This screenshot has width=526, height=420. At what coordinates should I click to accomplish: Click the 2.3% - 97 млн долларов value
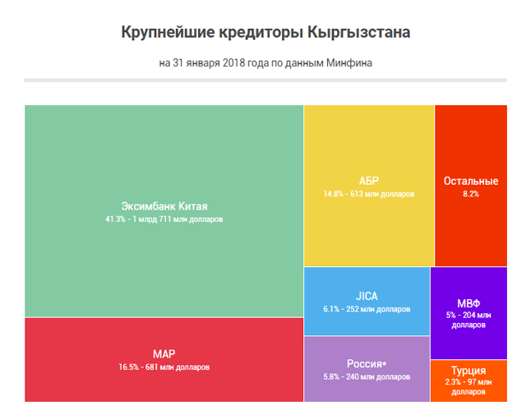pyautogui.click(x=468, y=387)
